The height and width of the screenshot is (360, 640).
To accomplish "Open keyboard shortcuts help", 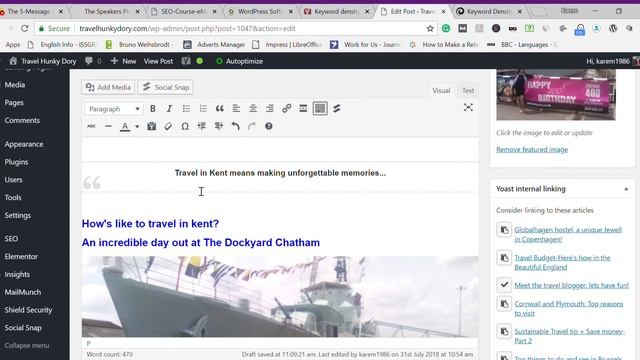I will [x=269, y=127].
